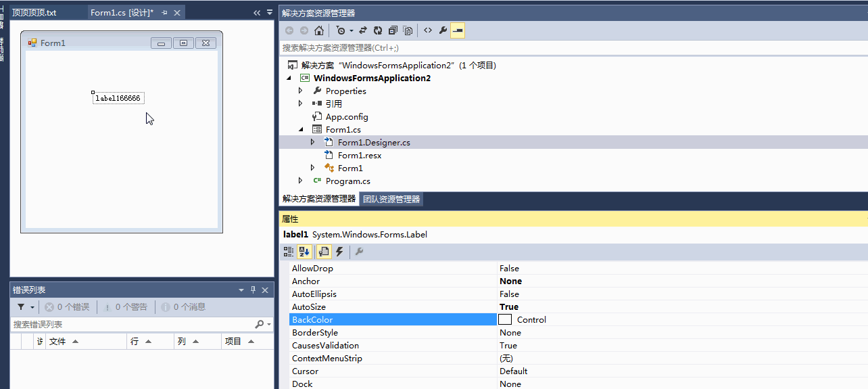Screen dimensions: 868x389
Task: Click the AutoSize value True
Action: tap(509, 307)
